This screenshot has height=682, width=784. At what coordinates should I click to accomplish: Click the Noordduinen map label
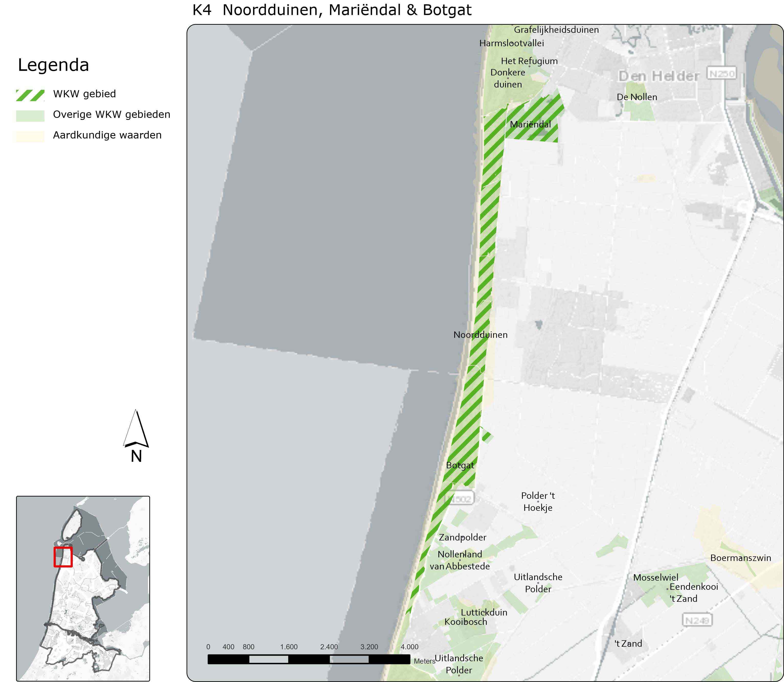pos(480,335)
